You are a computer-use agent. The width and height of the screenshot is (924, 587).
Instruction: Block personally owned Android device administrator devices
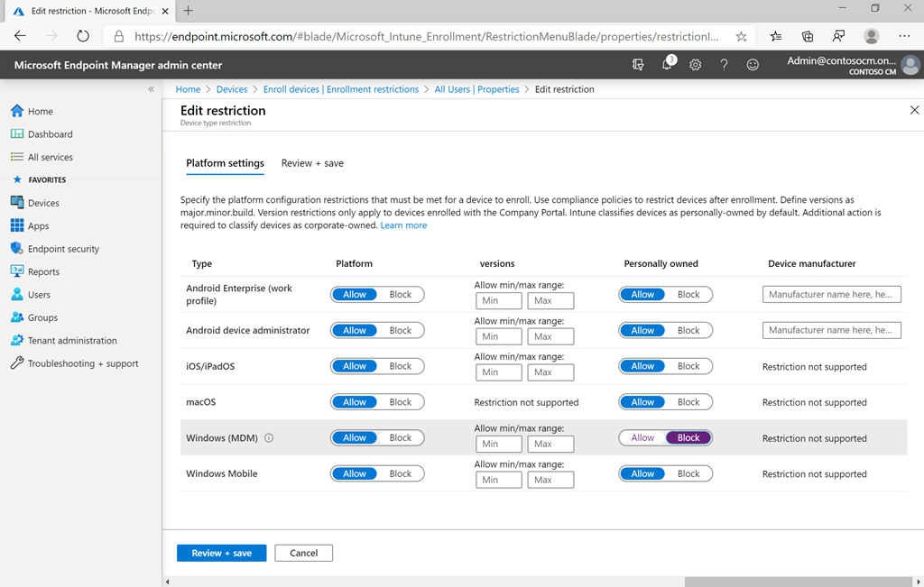point(688,330)
